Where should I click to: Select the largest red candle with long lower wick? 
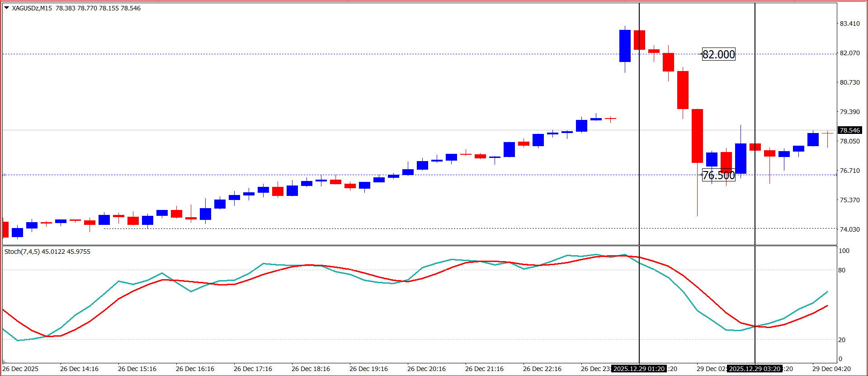[x=697, y=136]
